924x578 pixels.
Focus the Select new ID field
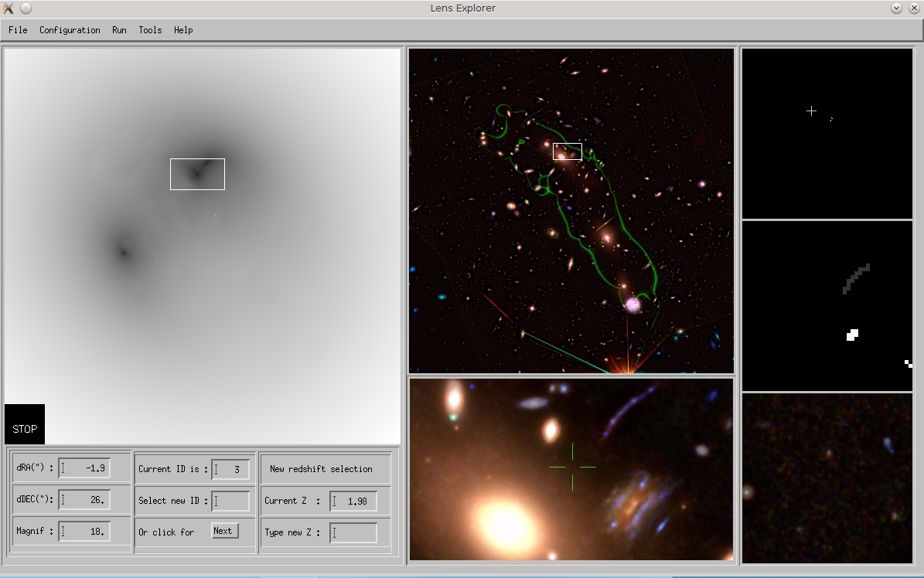pos(231,501)
